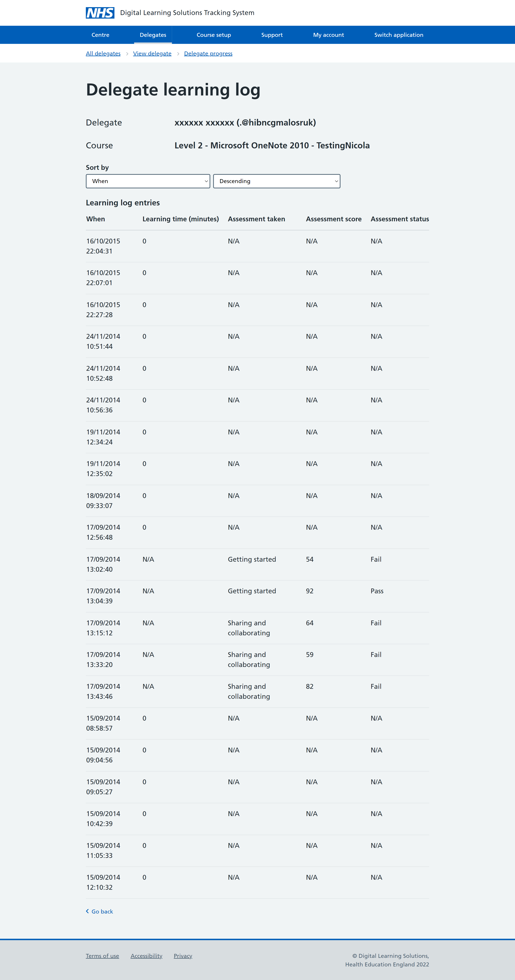This screenshot has height=980, width=515.
Task: Click the breadcrumb arrow after All delegates
Action: coord(127,53)
